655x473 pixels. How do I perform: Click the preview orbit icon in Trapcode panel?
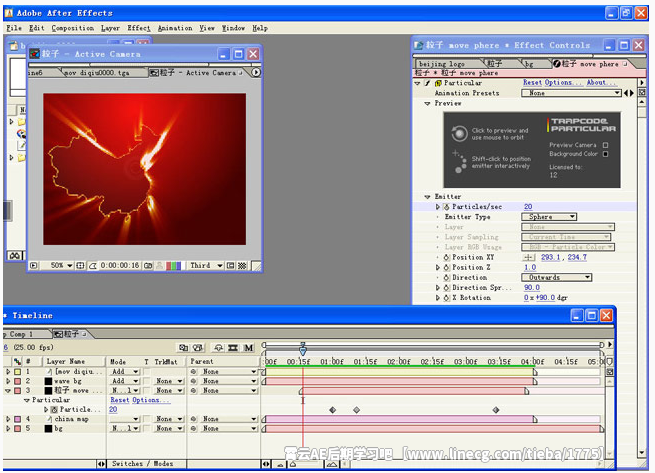(x=459, y=134)
